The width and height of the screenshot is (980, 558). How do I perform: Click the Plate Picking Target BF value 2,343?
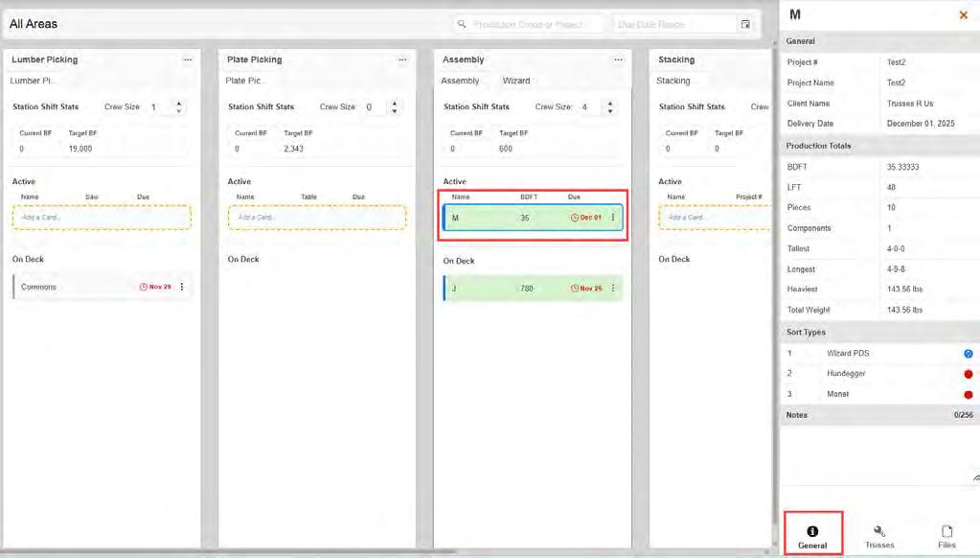pos(293,149)
